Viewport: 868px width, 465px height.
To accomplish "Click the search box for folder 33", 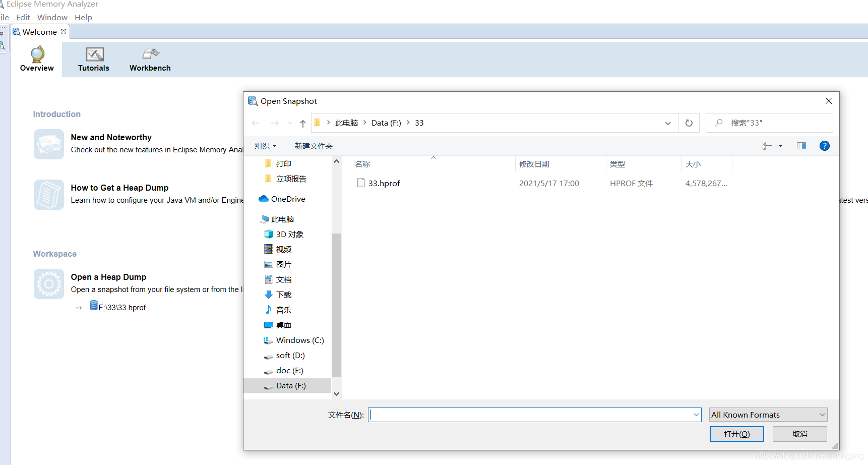I will (x=769, y=123).
